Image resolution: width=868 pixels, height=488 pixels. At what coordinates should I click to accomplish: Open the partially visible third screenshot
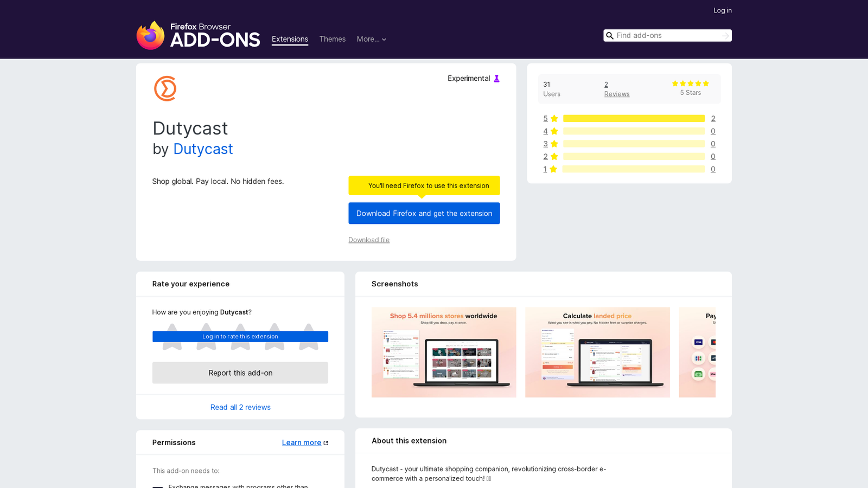point(697,352)
